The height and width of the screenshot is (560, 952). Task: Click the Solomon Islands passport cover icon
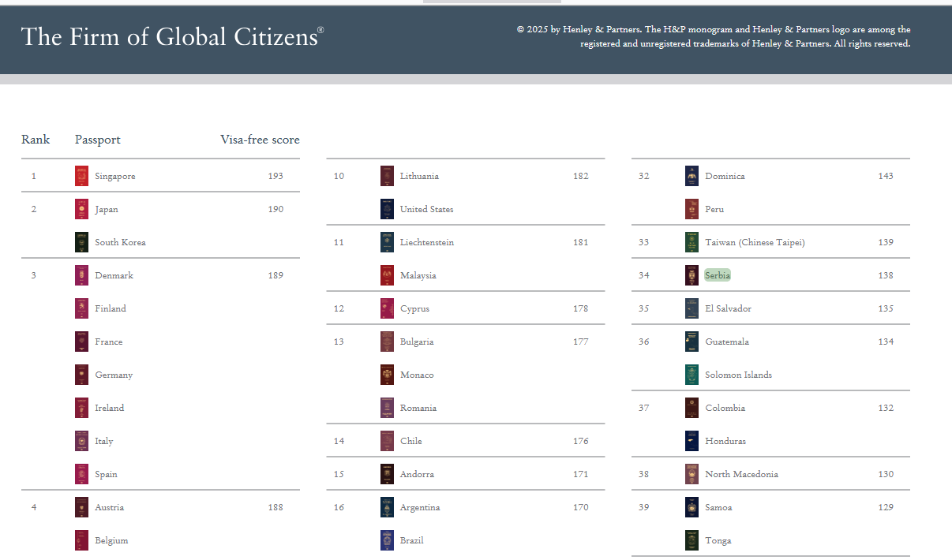tap(692, 374)
